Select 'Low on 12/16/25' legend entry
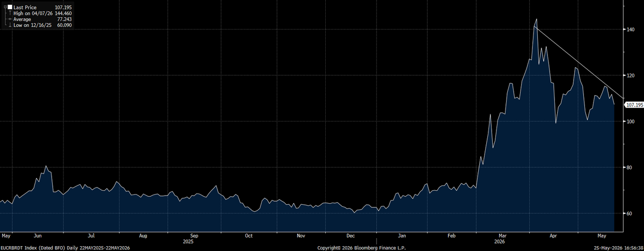Image resolution: width=644 pixels, height=251 pixels. click(x=32, y=25)
